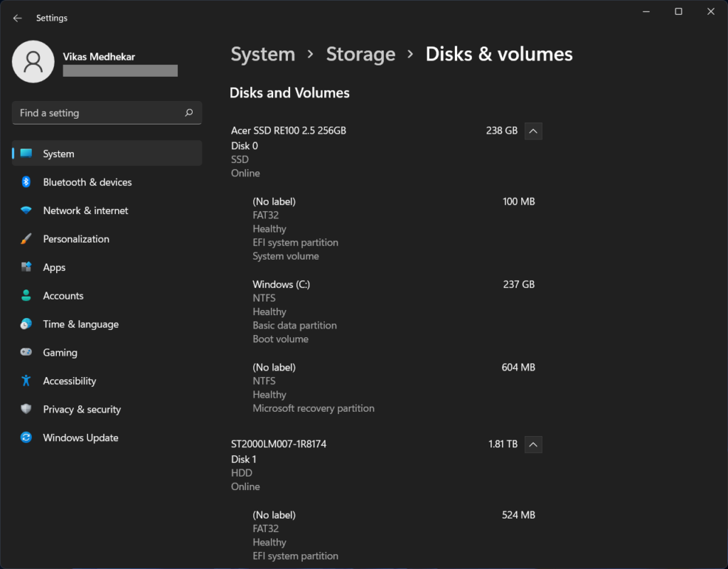The image size is (728, 569).
Task: Click the Bluetooth icon in sidebar
Action: click(x=26, y=182)
